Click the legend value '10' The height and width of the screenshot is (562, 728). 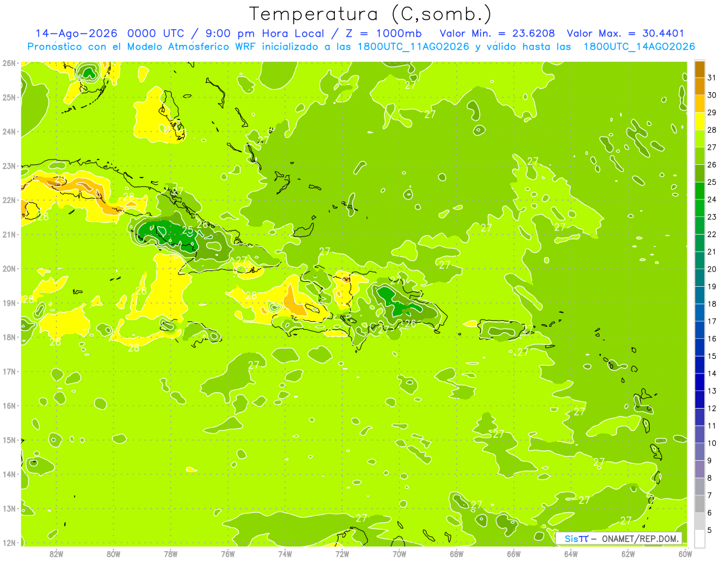(712, 443)
